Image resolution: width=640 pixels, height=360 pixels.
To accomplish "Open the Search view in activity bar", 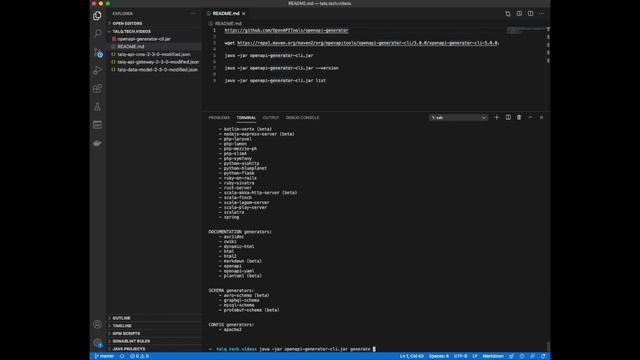I will click(x=98, y=33).
